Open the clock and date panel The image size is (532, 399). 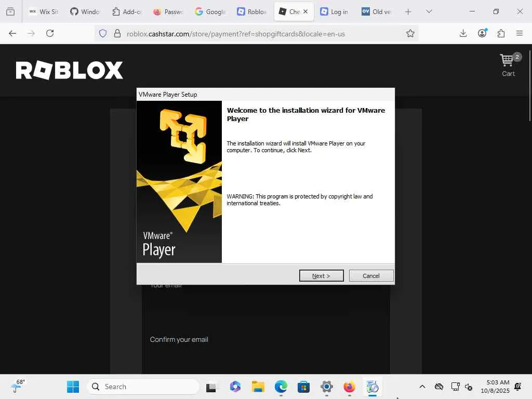click(495, 387)
